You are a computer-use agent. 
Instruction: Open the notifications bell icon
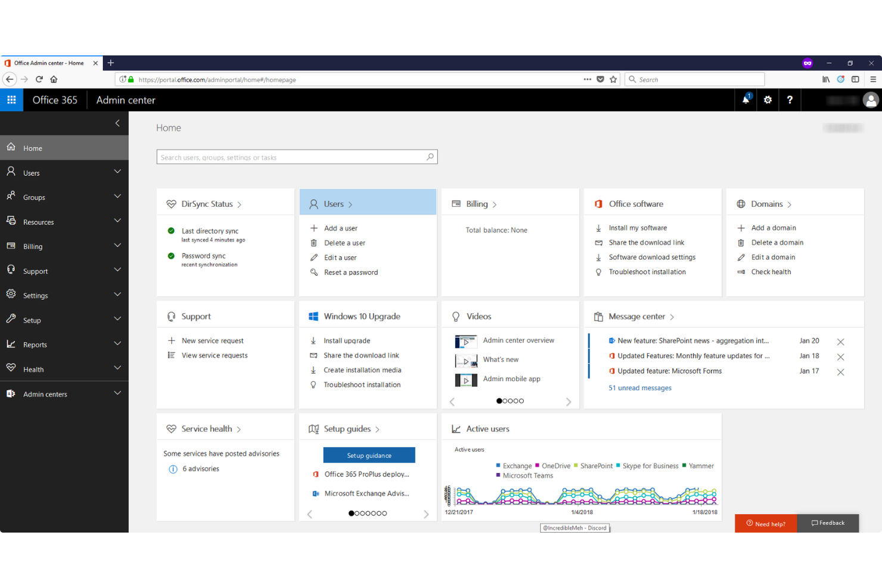pos(745,99)
